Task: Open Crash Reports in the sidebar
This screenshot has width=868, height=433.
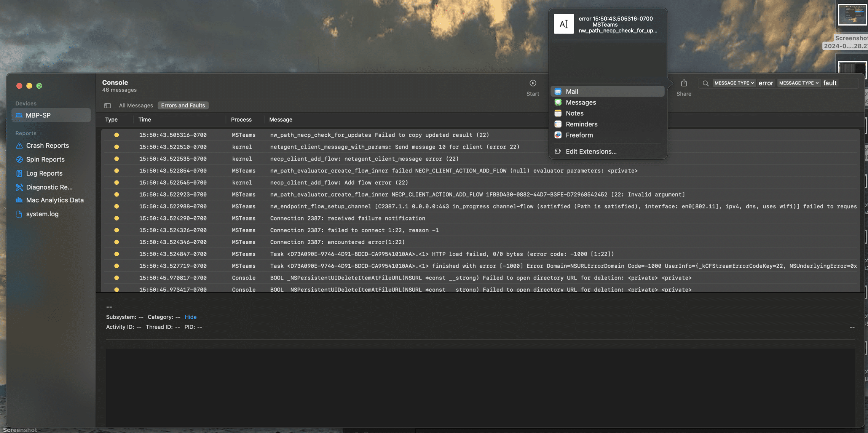Action: pos(47,145)
